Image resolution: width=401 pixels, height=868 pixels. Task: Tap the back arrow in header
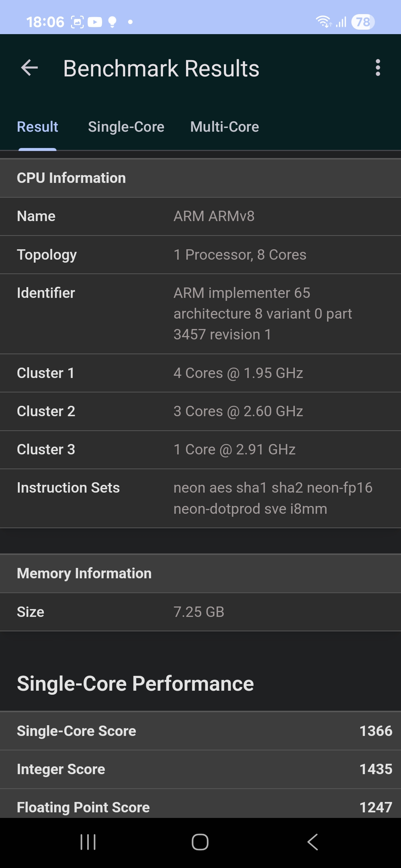point(30,68)
